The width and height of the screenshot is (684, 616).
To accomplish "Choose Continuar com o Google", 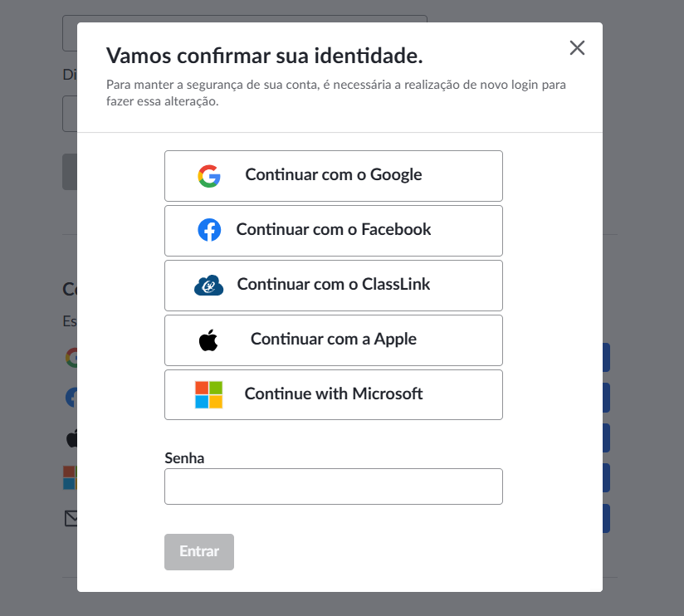I will pos(334,176).
